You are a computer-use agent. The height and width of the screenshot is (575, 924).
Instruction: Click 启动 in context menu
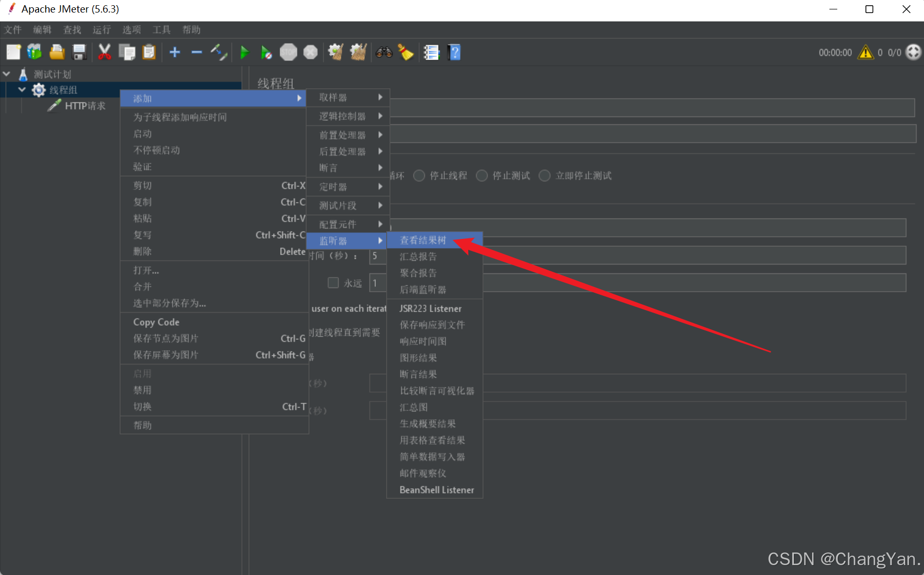[x=214, y=134]
